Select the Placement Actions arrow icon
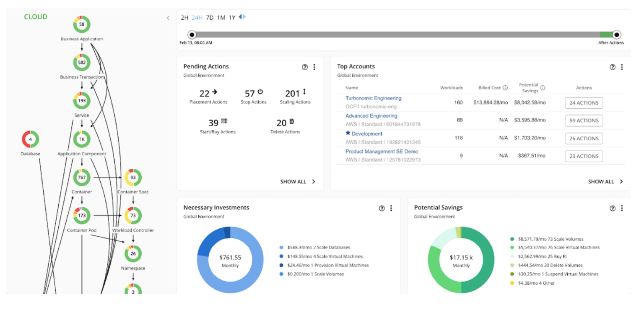 [215, 93]
